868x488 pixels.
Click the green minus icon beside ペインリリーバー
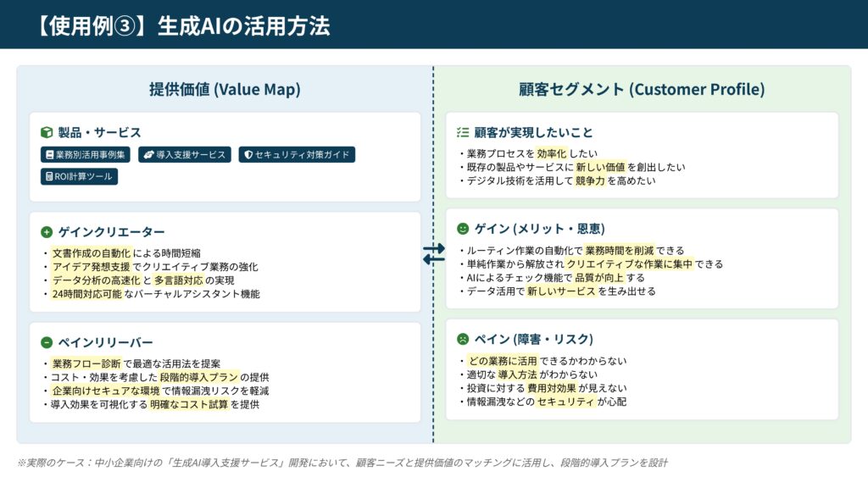pyautogui.click(x=47, y=342)
